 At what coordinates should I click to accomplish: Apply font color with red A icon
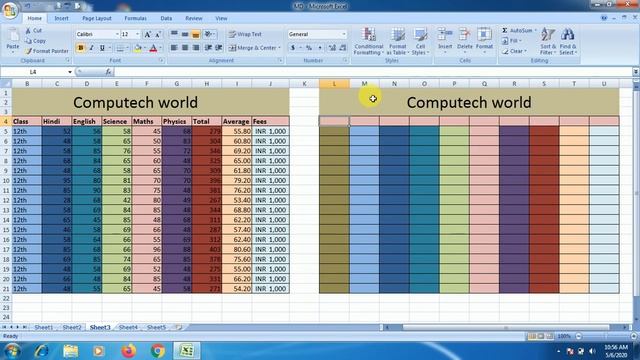coord(153,48)
